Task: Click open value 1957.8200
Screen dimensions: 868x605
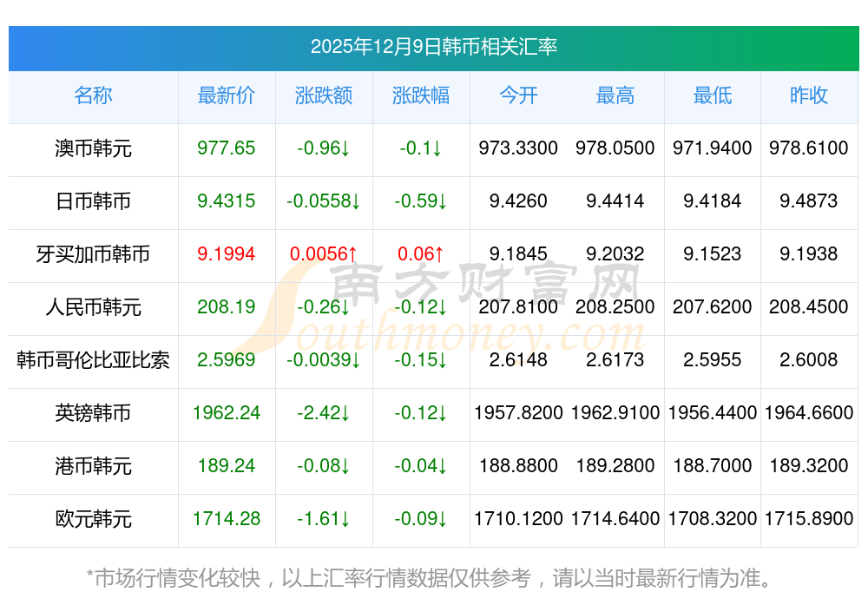Action: click(518, 413)
